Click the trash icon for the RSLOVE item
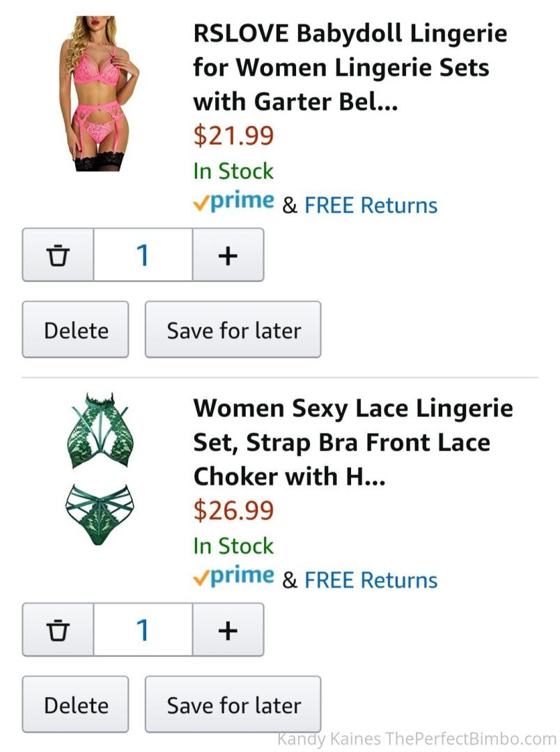 (59, 256)
